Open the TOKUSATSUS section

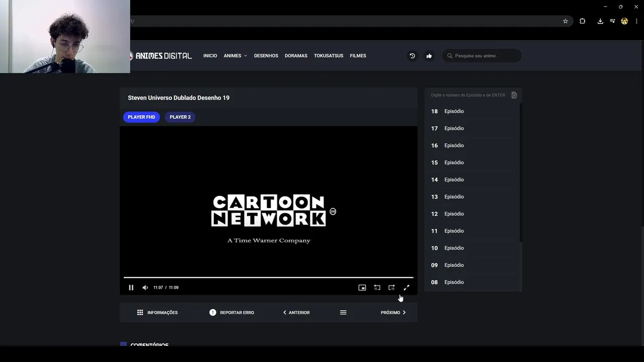click(329, 56)
